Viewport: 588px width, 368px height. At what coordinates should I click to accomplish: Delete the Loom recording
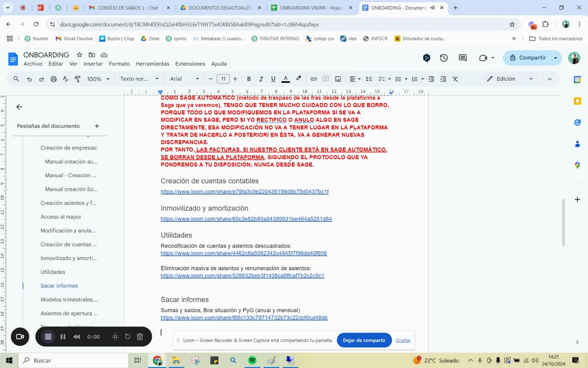point(140,337)
